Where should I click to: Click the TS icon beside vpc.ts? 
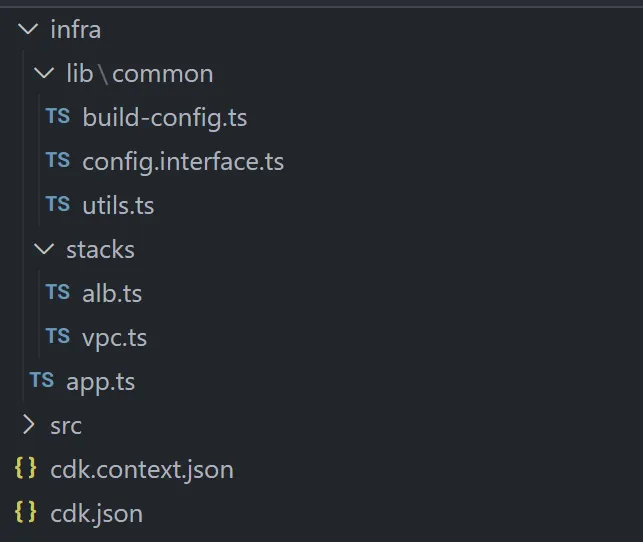[x=58, y=337]
